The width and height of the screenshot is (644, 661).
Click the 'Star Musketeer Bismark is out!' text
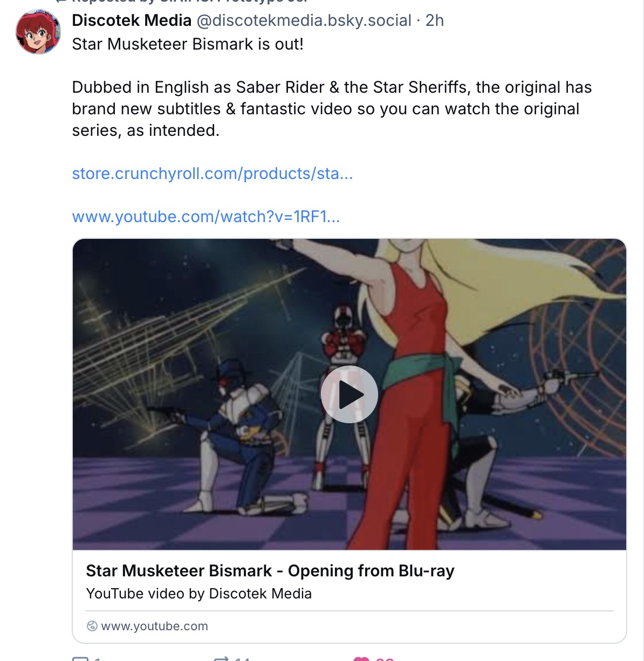(x=188, y=44)
